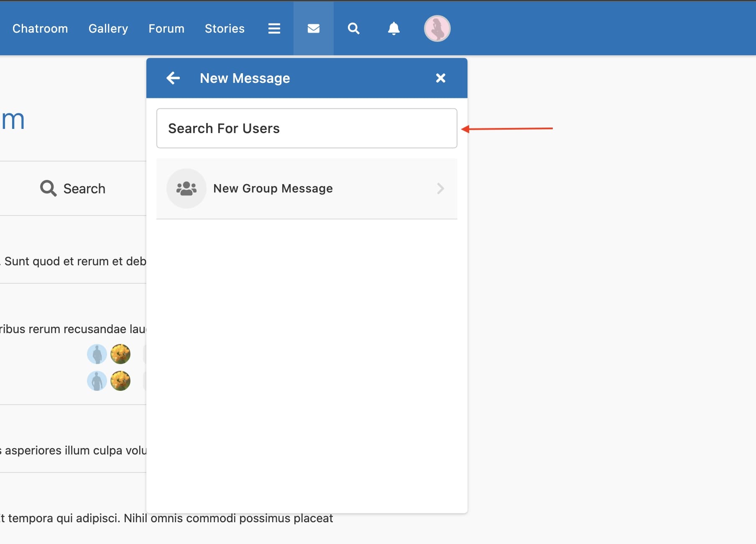Screen dimensions: 756x544
Task: Click the second yellow flower avatar
Action: (120, 381)
